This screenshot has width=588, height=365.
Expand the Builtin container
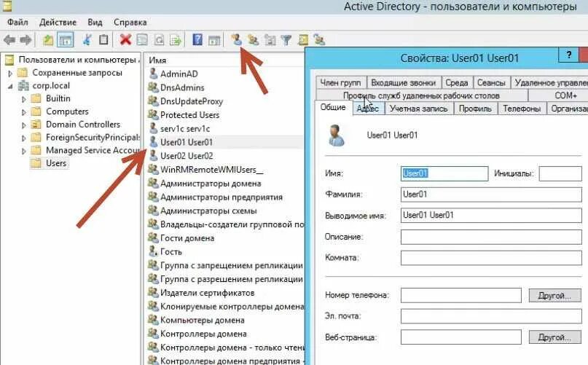[x=24, y=99]
